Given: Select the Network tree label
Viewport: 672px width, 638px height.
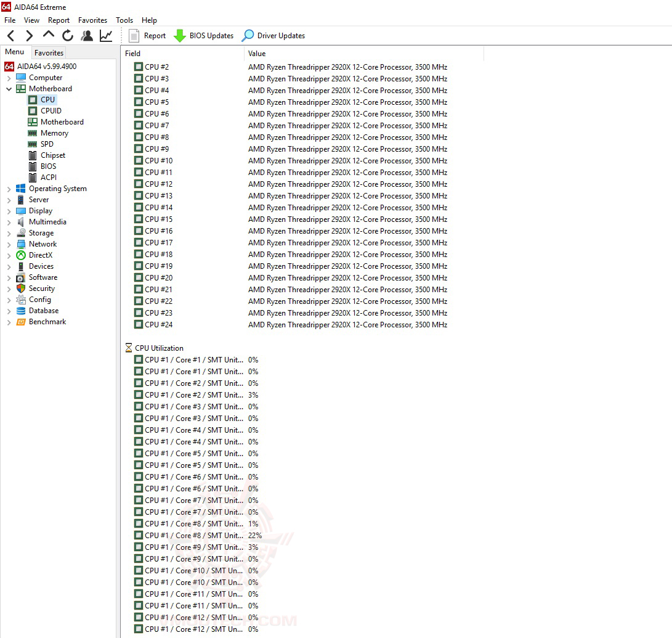Looking at the screenshot, I should pyautogui.click(x=43, y=244).
